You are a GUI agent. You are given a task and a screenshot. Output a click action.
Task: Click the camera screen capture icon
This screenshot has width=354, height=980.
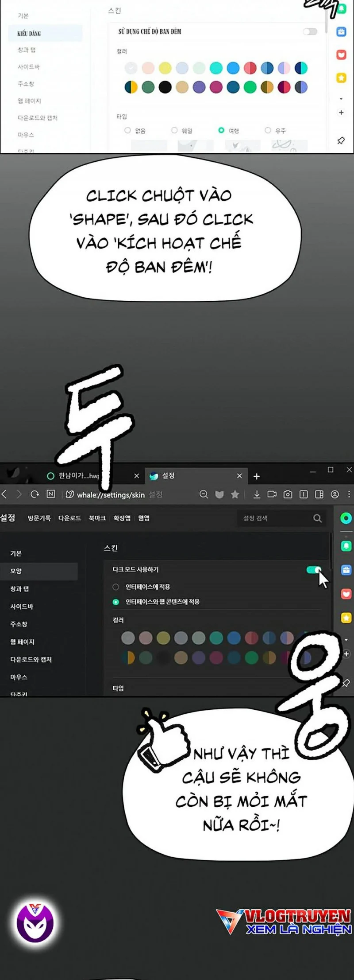pyautogui.click(x=288, y=494)
